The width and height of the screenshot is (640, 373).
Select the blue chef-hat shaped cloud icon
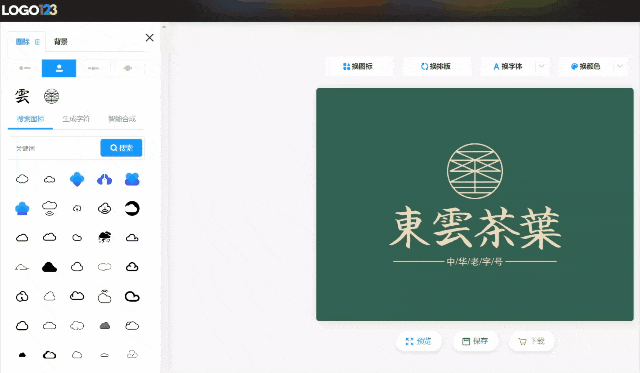tap(22, 209)
